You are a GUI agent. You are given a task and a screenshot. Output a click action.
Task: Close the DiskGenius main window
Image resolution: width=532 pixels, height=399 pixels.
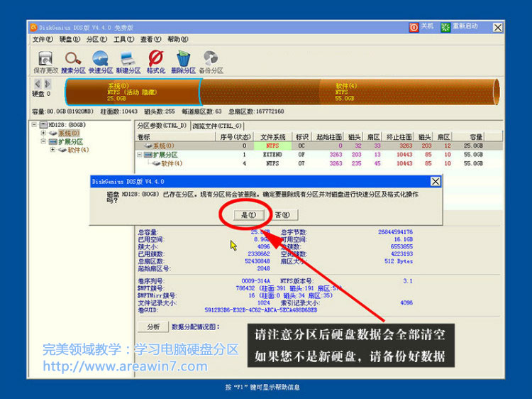tap(497, 28)
